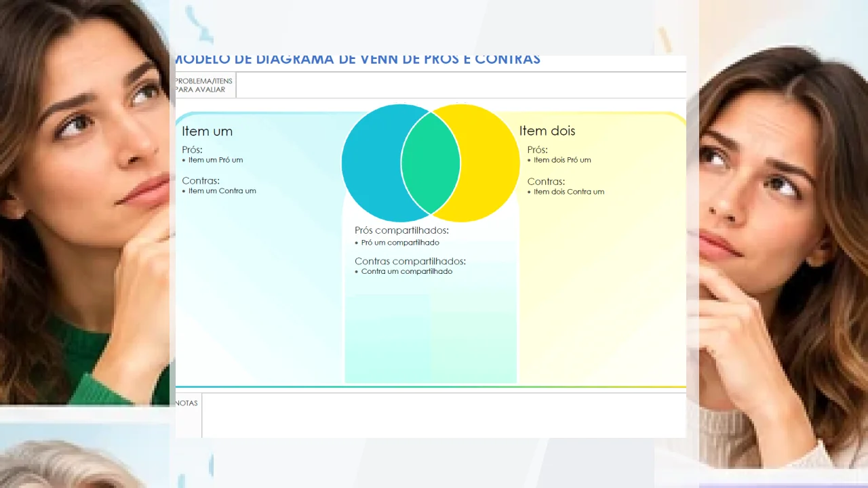This screenshot has height=488, width=868.
Task: Select the 'Item um Pró um' bullet
Action: click(x=213, y=160)
